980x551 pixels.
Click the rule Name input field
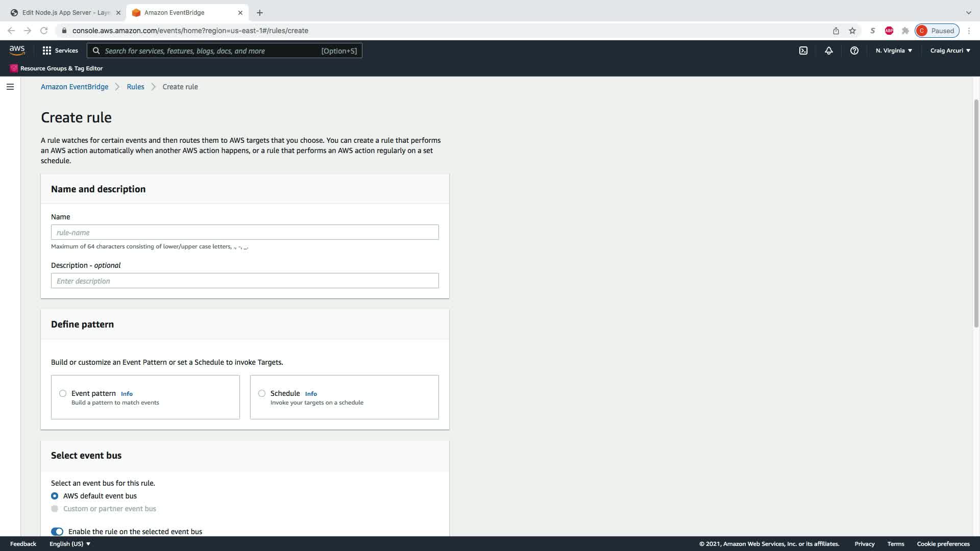pyautogui.click(x=244, y=232)
